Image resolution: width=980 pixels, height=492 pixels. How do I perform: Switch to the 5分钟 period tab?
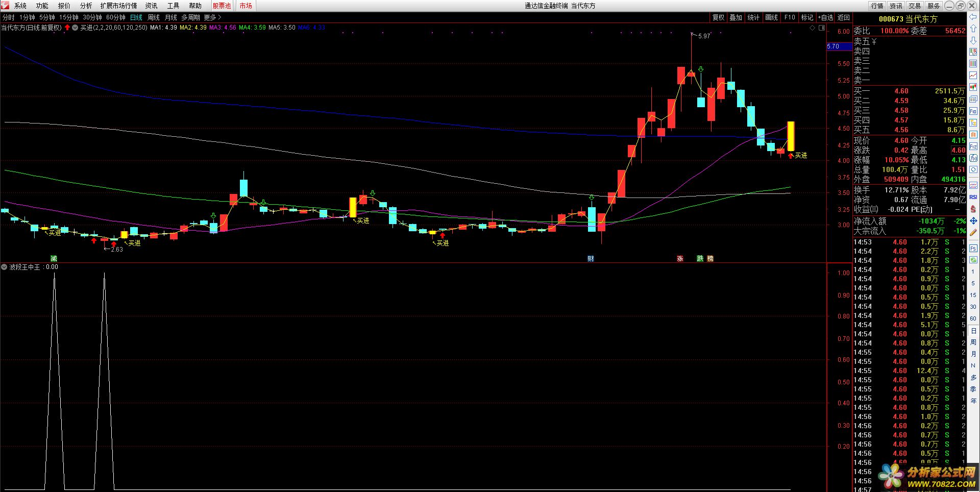47,17
